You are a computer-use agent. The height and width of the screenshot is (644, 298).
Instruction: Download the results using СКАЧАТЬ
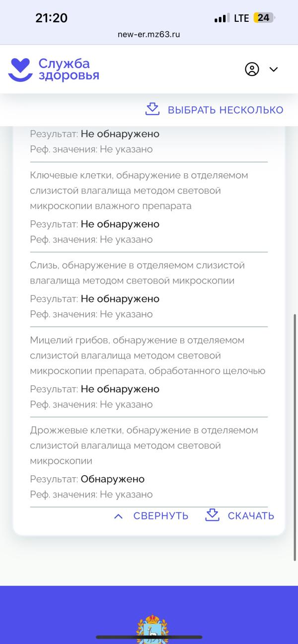click(251, 516)
